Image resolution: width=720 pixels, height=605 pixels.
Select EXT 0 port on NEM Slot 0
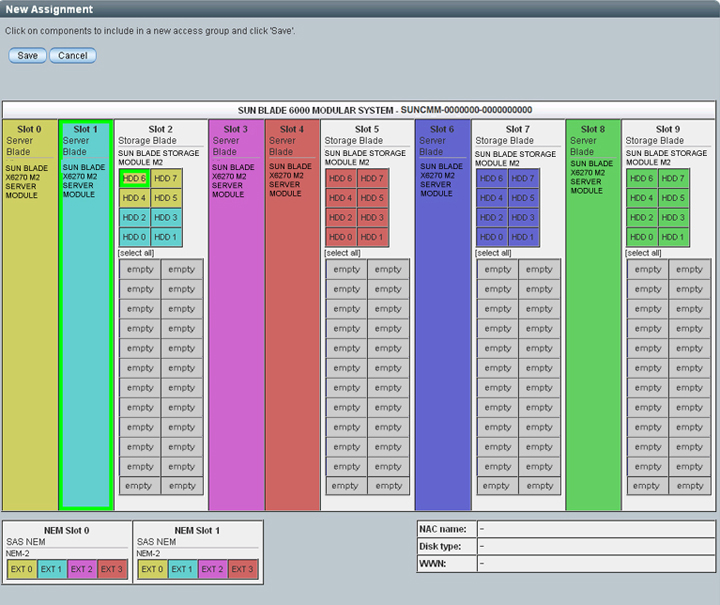tap(22, 569)
